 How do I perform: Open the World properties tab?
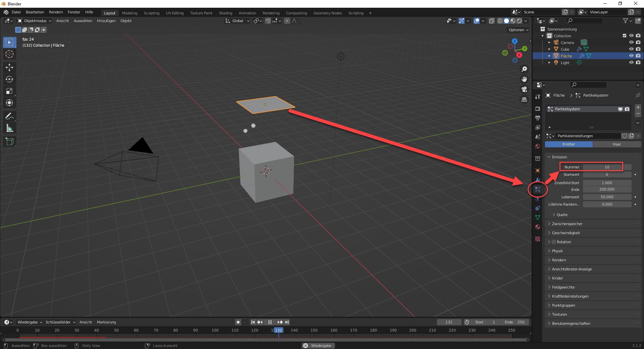pos(538,146)
